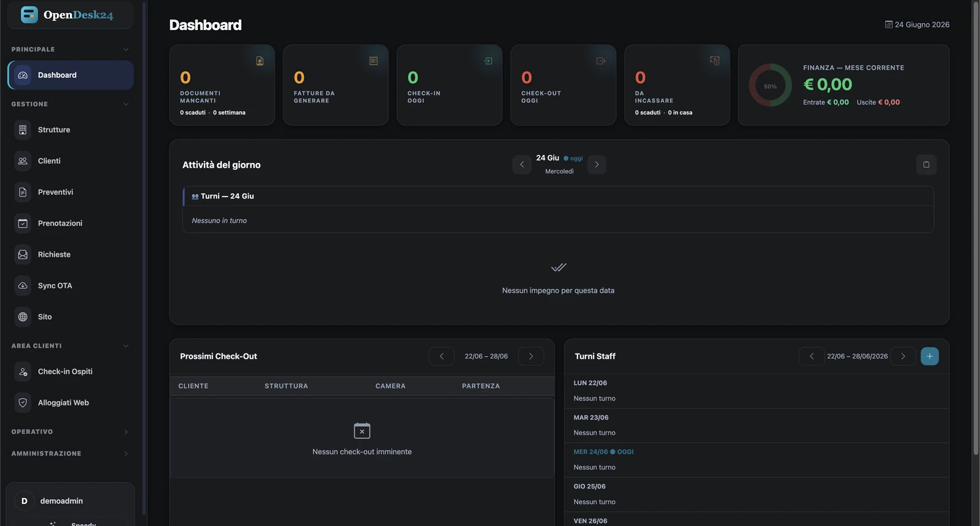This screenshot has height=526, width=980.
Task: Click the PARTENZA column header
Action: pos(481,386)
